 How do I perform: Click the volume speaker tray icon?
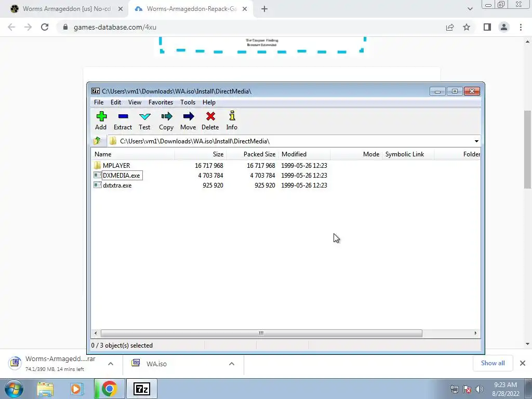479,389
